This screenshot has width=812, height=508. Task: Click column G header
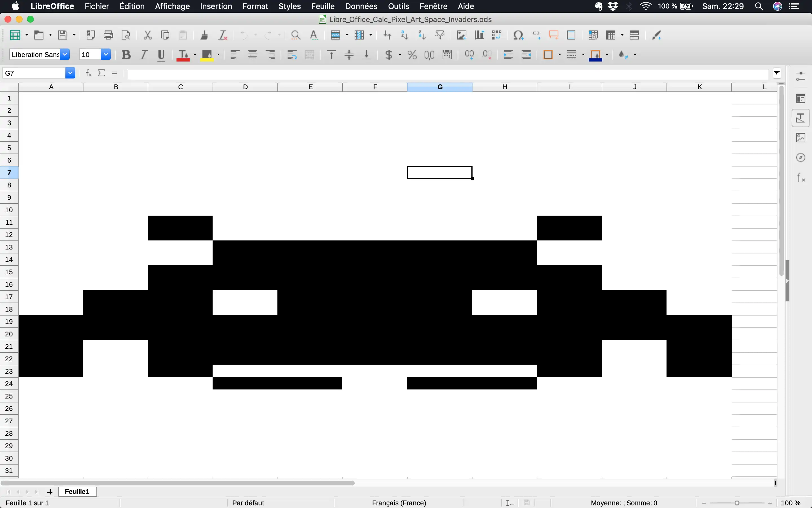pos(440,87)
